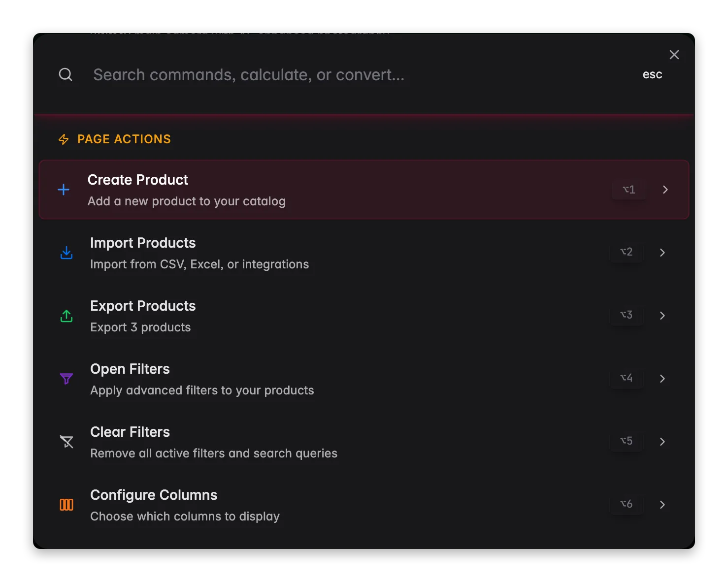Click the PAGE ACTIONS section header

click(124, 139)
